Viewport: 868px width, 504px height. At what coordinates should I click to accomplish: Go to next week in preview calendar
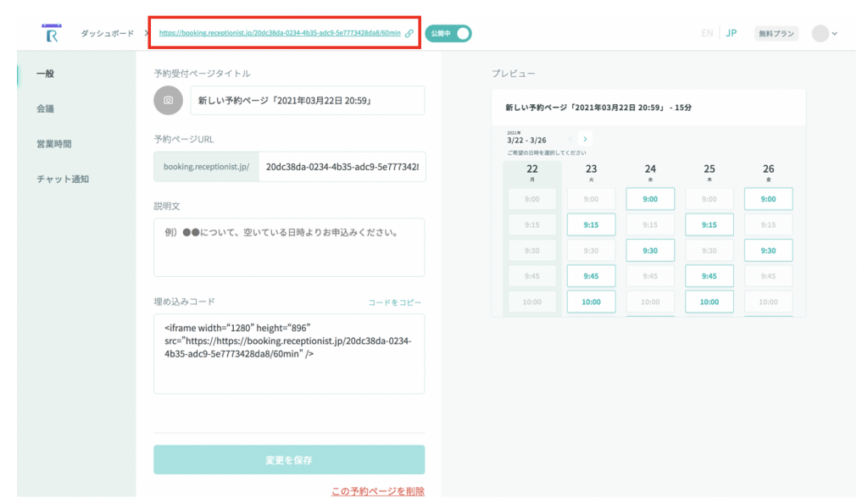(x=585, y=138)
